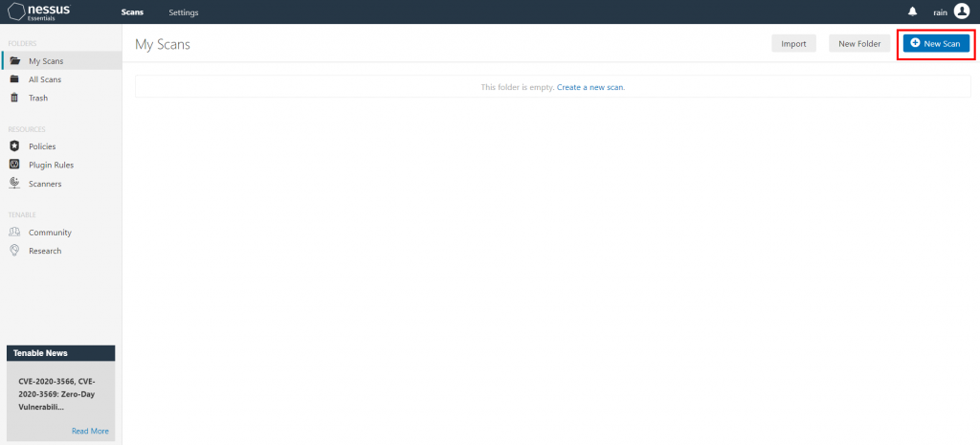This screenshot has width=980, height=445.
Task: Click the Research lightbulb icon
Action: [14, 250]
